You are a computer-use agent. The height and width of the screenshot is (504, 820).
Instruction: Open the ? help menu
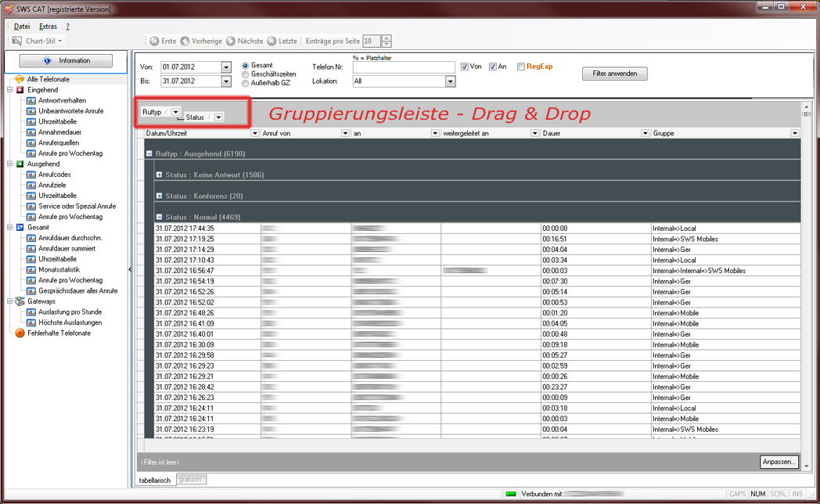pyautogui.click(x=67, y=26)
